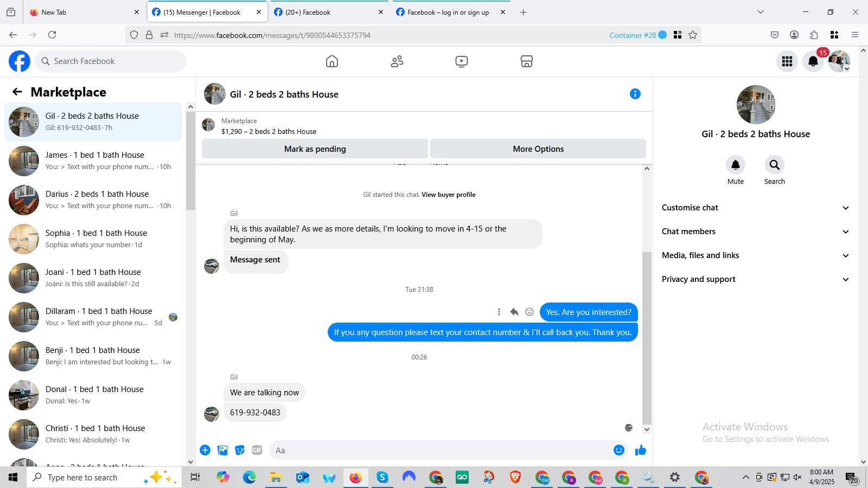Choose a GIF in the composer
This screenshot has height=488, width=868.
point(257,450)
